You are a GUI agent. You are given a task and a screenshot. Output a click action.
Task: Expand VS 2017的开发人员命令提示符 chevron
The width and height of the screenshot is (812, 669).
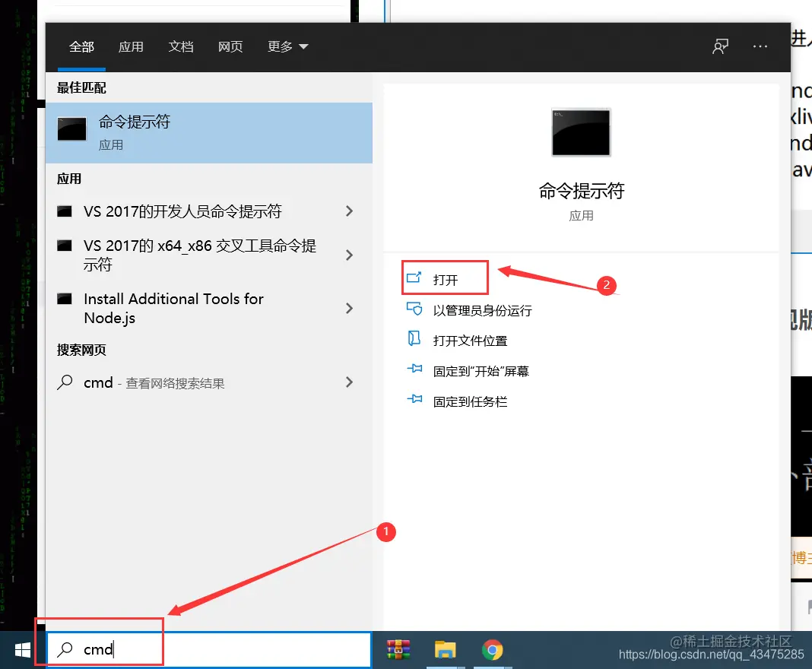click(349, 211)
